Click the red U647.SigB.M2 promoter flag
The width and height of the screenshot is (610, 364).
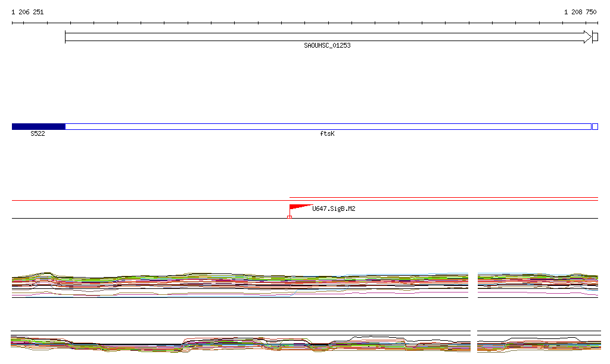(298, 207)
